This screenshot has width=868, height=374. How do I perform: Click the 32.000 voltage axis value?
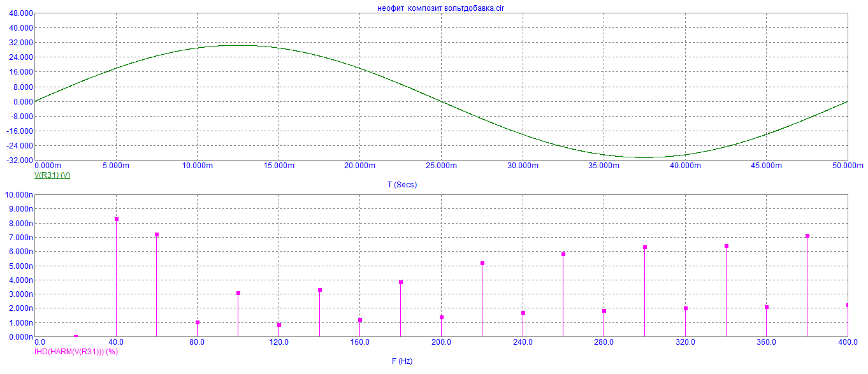pyautogui.click(x=22, y=43)
